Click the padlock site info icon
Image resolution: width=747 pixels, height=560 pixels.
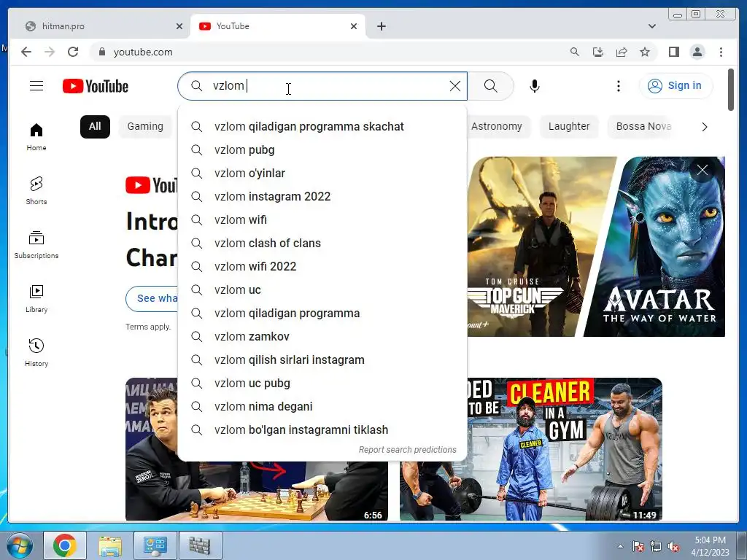click(101, 52)
